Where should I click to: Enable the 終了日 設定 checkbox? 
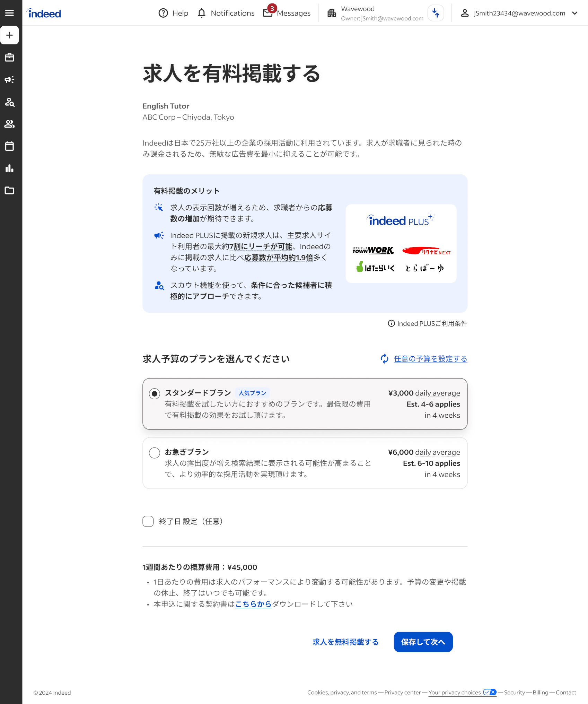pyautogui.click(x=148, y=521)
